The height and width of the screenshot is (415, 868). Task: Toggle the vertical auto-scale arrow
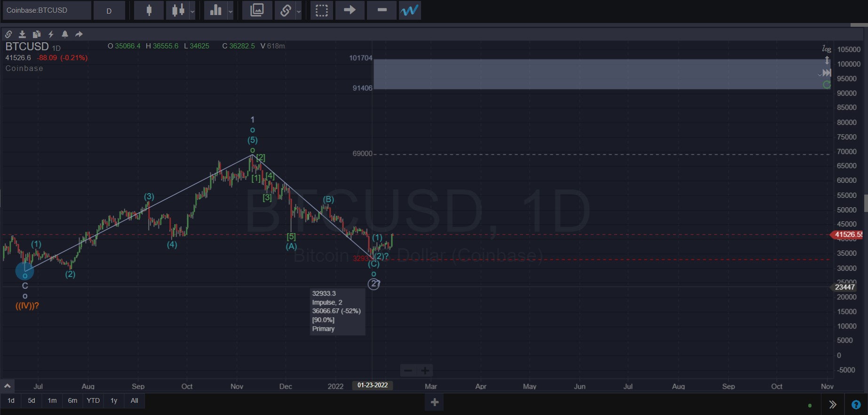coord(827,61)
